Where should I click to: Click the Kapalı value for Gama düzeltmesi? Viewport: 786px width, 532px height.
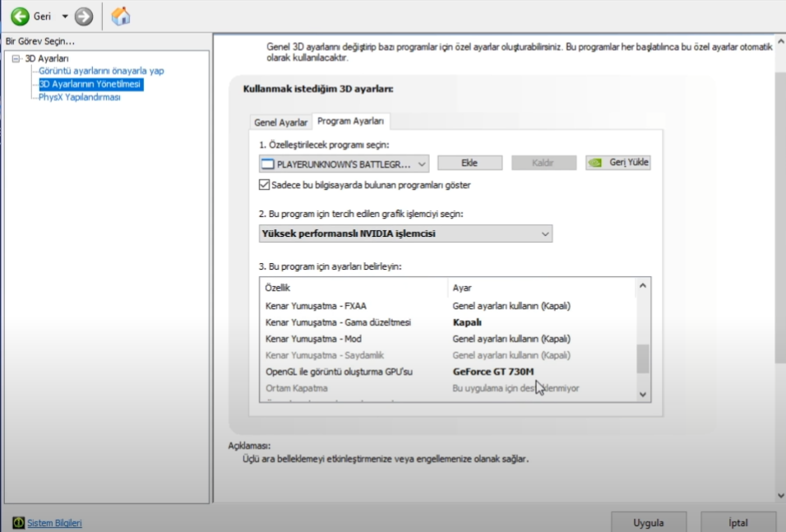coord(467,322)
